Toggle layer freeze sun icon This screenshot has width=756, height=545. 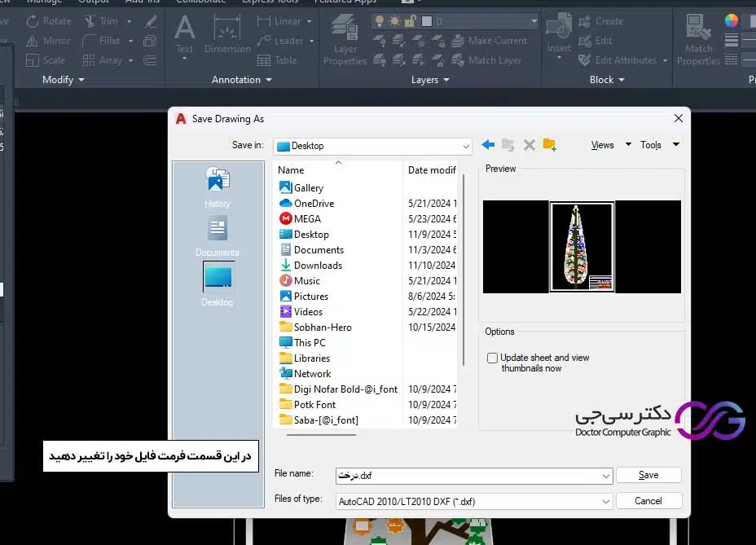pyautogui.click(x=395, y=21)
